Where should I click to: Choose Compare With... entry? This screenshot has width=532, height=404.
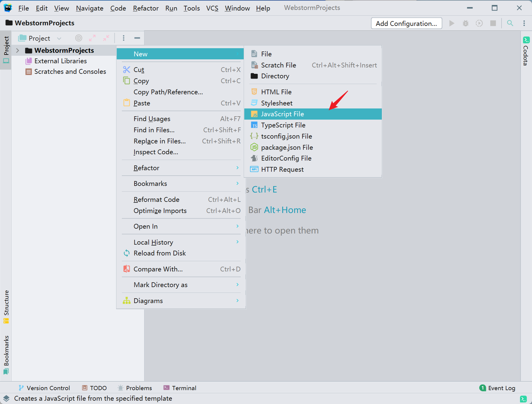point(181,269)
